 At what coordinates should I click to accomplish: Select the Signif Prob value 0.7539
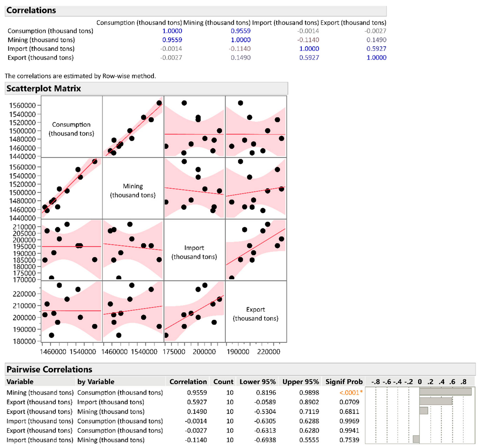click(349, 440)
